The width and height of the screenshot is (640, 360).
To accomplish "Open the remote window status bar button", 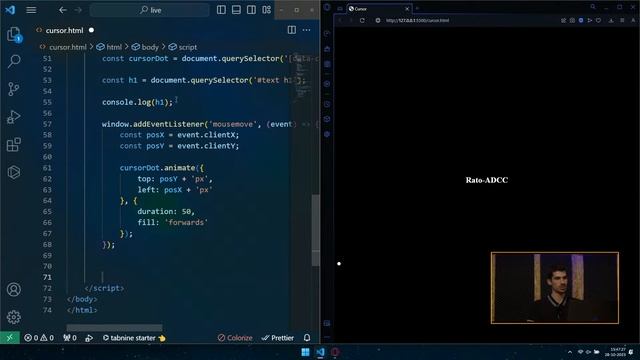I will pyautogui.click(x=10, y=338).
